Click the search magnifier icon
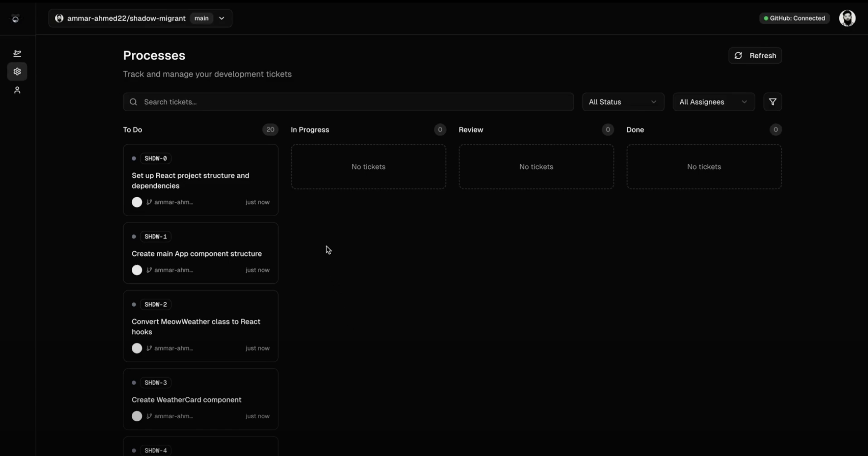This screenshot has height=456, width=868. pyautogui.click(x=133, y=102)
